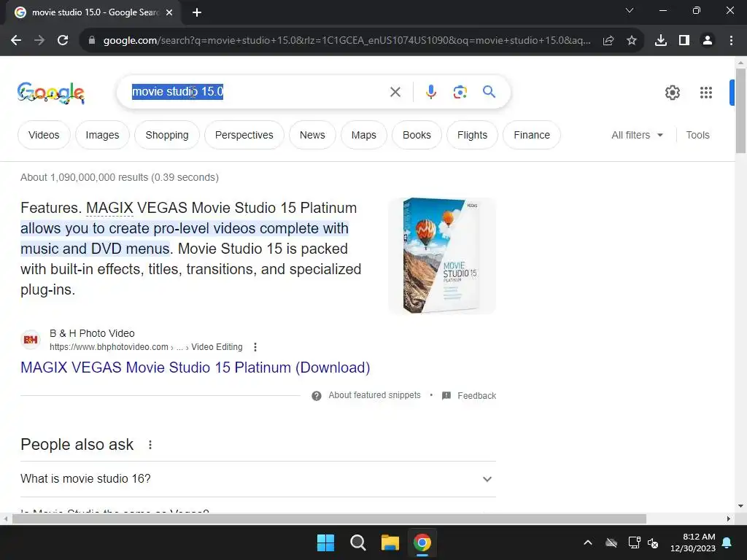The image size is (747, 560).
Task: Open Windows Start menu
Action: (x=326, y=542)
